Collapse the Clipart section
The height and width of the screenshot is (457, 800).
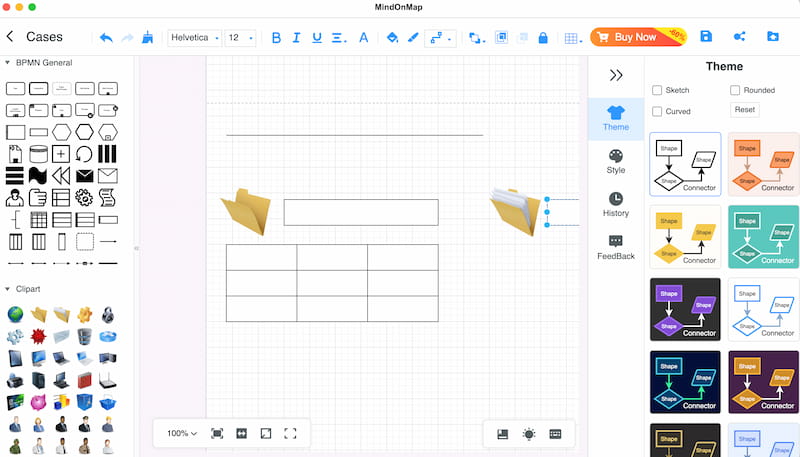pyautogui.click(x=7, y=289)
